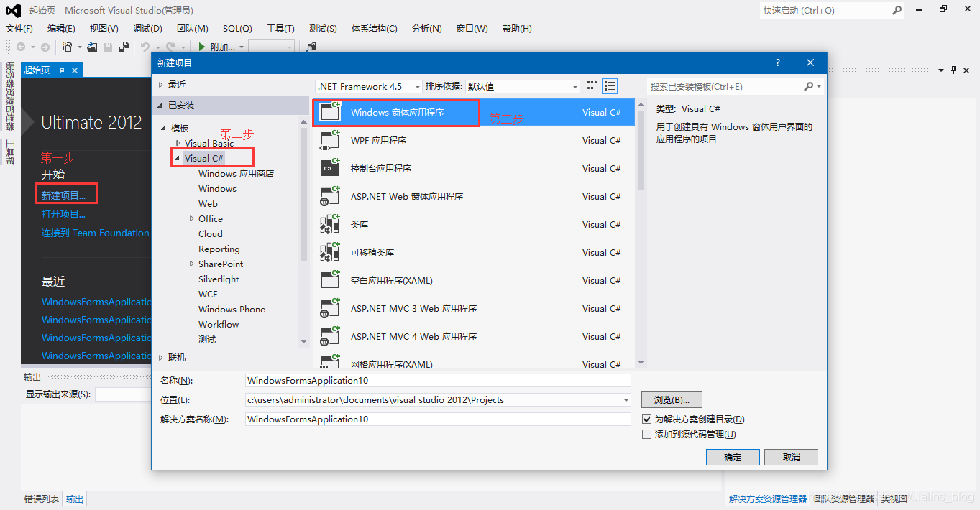
Task: Click the 搜索已安装模板 search box
Action: pyautogui.click(x=725, y=86)
